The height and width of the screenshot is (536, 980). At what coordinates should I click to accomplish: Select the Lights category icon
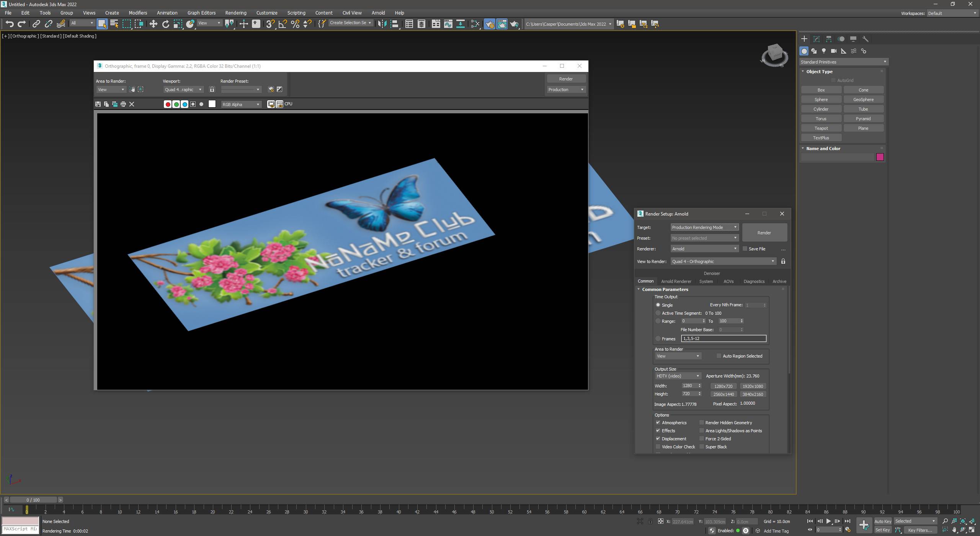(824, 51)
